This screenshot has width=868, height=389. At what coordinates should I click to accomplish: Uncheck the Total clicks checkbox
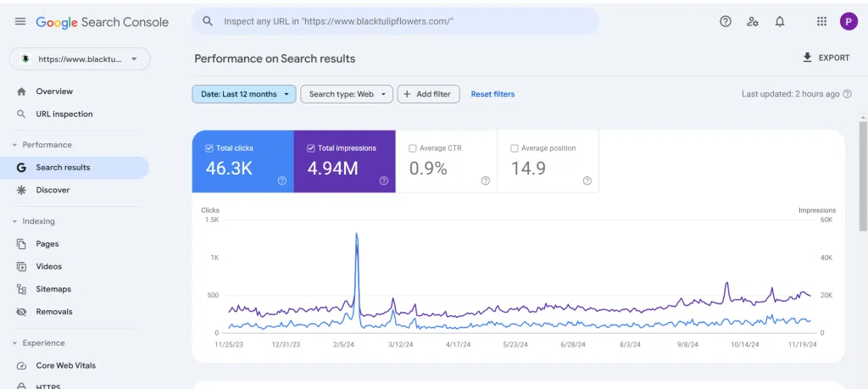(209, 148)
